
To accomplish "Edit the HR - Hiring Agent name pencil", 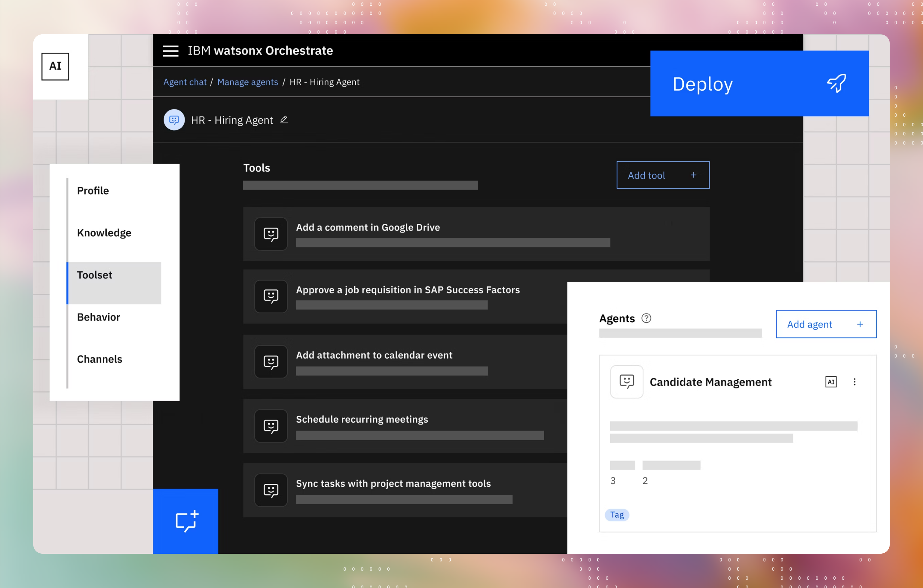I will [x=284, y=120].
